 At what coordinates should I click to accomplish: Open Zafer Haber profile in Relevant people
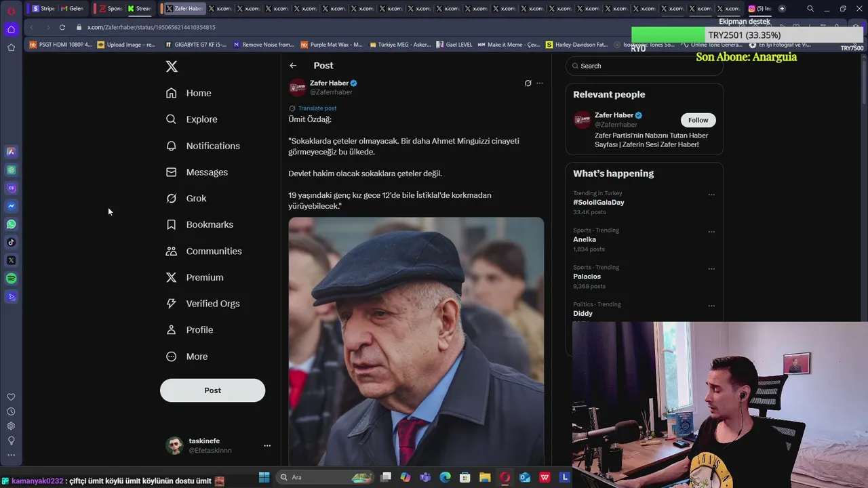click(614, 115)
